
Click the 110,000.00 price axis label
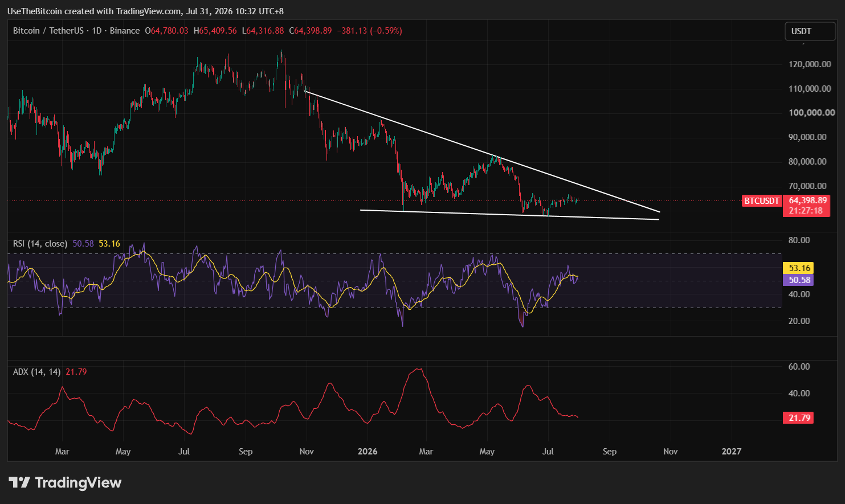(x=810, y=89)
